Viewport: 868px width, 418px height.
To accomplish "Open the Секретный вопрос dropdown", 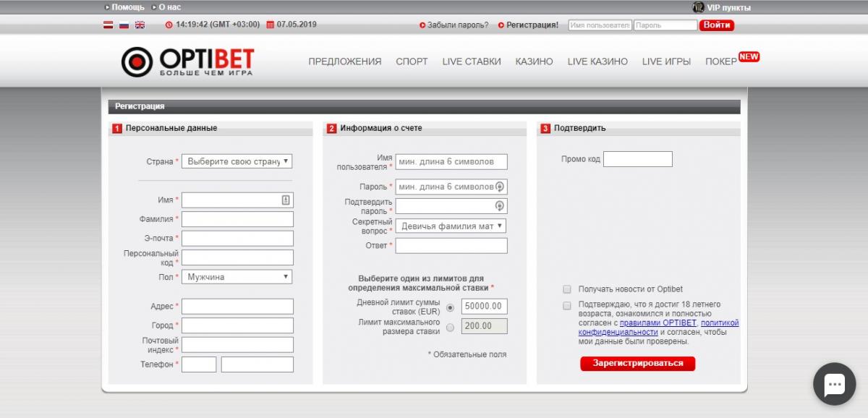I will pos(451,226).
